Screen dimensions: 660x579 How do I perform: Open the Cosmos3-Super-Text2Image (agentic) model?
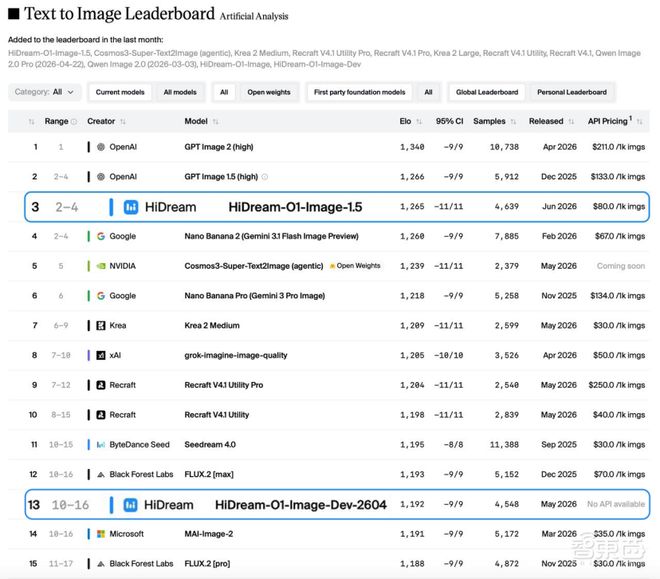[x=254, y=266]
